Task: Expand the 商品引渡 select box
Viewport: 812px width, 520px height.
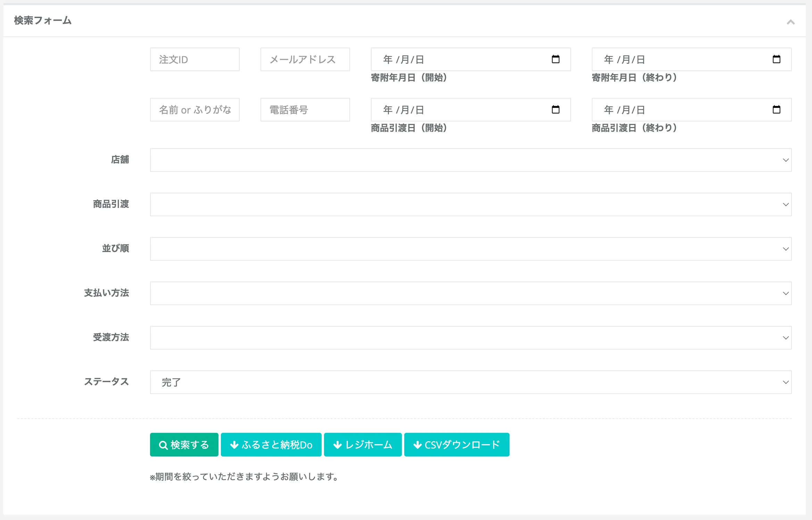Action: tap(471, 204)
